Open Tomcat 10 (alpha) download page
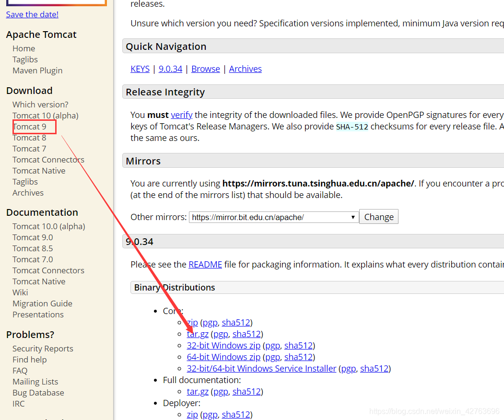504x420 pixels. click(x=46, y=116)
